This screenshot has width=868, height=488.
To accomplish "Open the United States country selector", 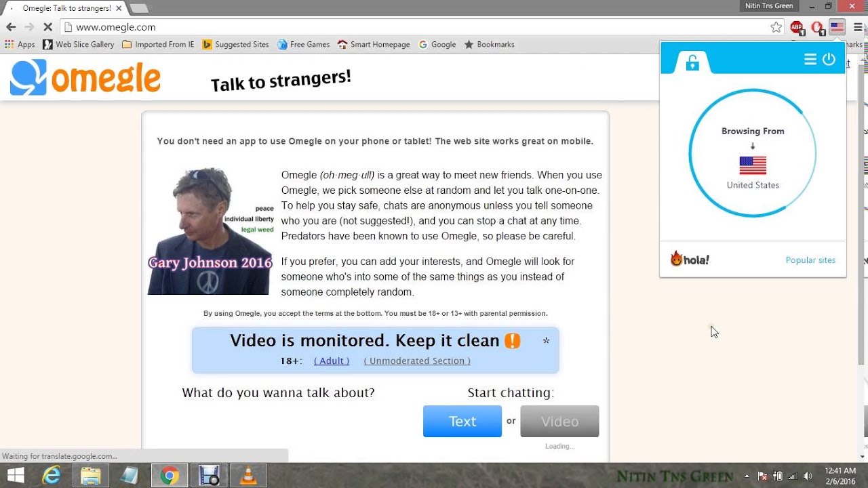I will coord(753,171).
